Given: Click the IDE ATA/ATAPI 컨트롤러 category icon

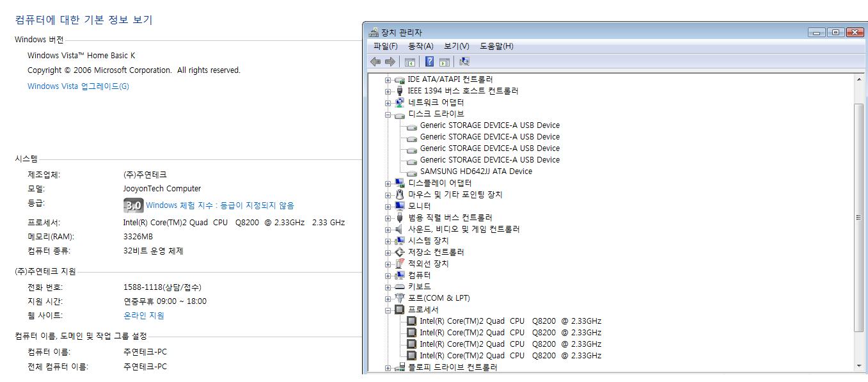Looking at the screenshot, I should [x=400, y=79].
